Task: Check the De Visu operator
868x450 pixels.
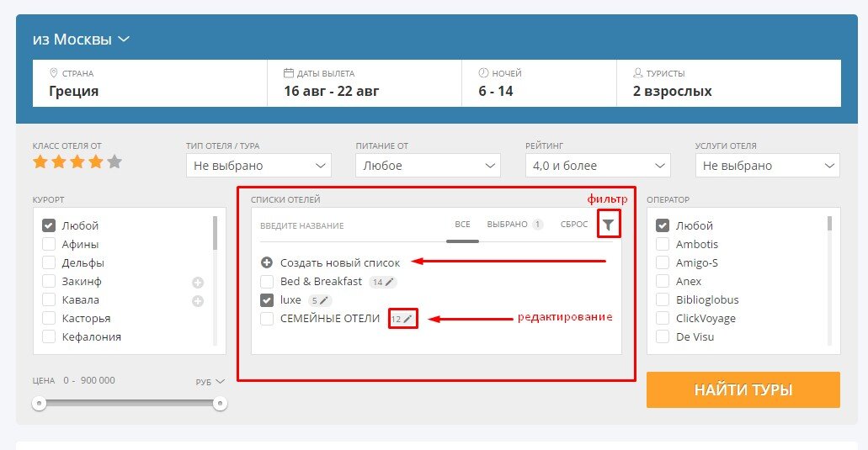Action: 663,336
